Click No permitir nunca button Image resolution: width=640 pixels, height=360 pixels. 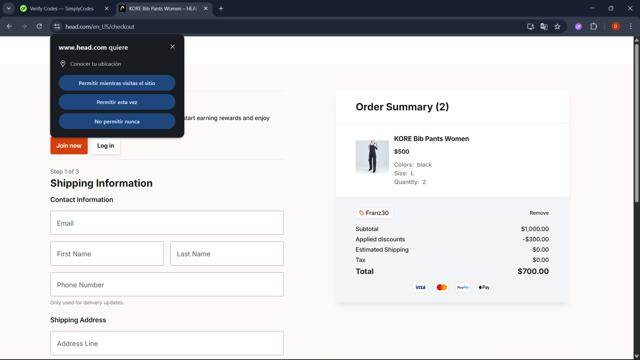[117, 121]
